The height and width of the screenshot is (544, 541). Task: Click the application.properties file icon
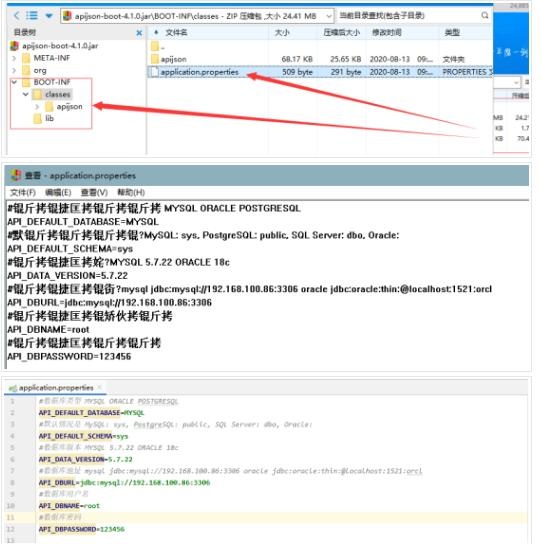point(154,72)
